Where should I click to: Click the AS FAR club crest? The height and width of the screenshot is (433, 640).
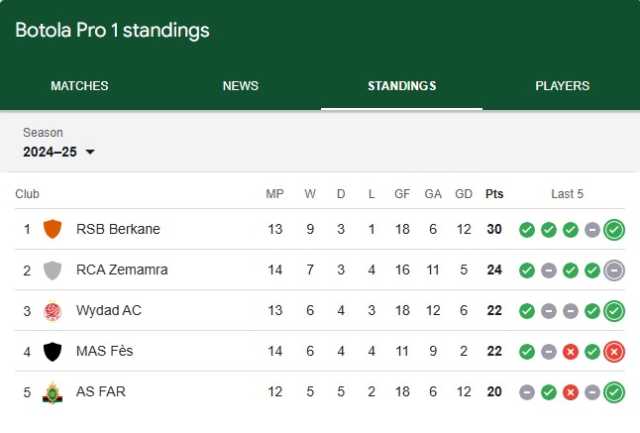53,393
